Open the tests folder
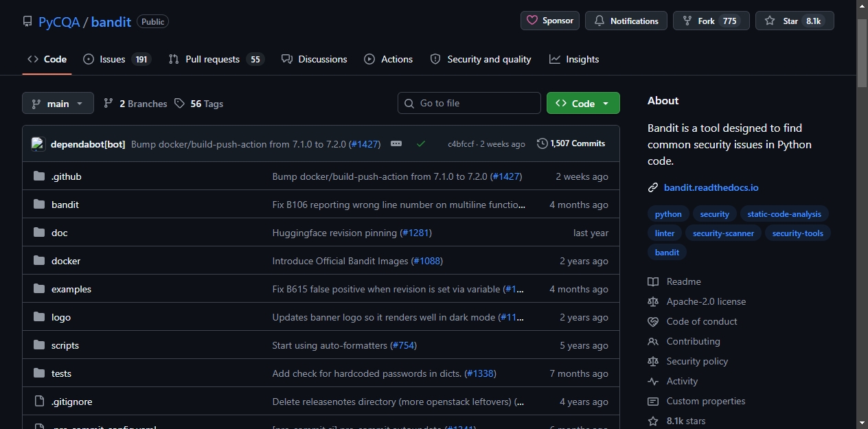 point(61,373)
